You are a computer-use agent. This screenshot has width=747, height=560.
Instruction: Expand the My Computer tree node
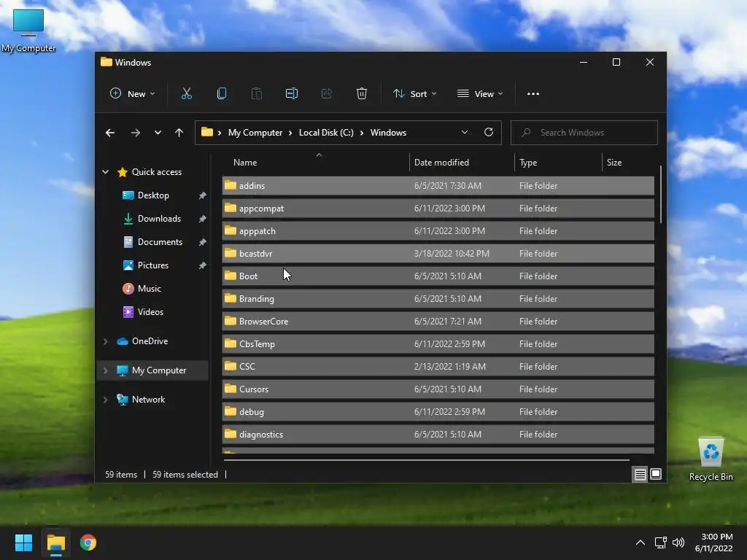[x=105, y=370]
